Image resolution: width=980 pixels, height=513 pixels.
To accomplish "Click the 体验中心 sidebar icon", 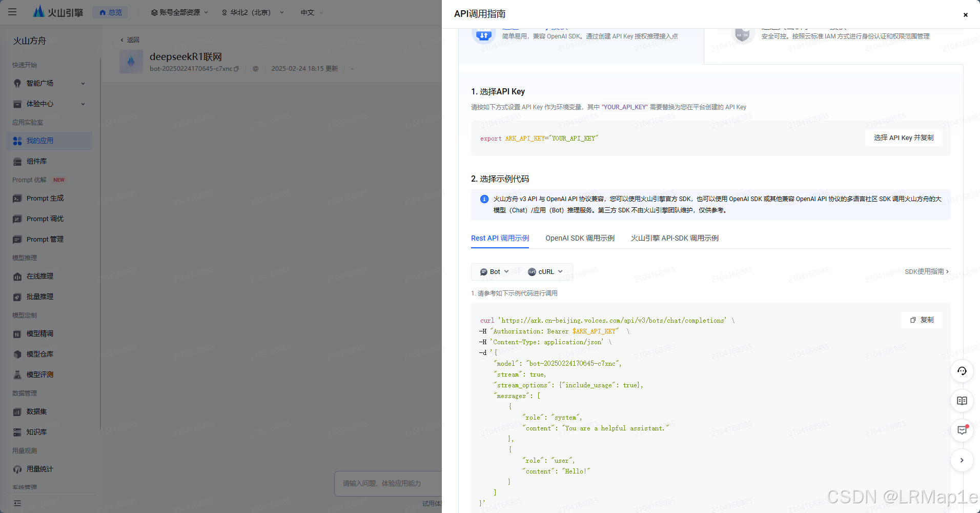I will 17,104.
